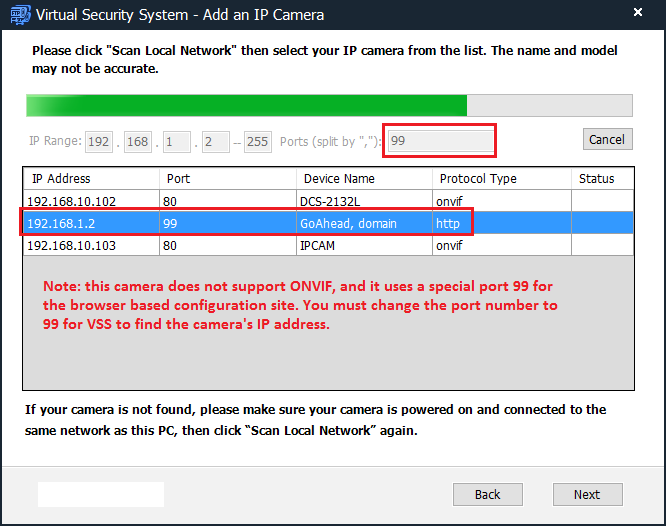Go Back to previous step
The image size is (666, 526).
488,495
